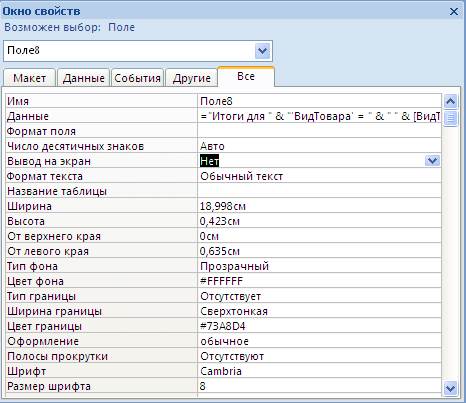Click the scrollbar down arrow button

[x=450, y=388]
